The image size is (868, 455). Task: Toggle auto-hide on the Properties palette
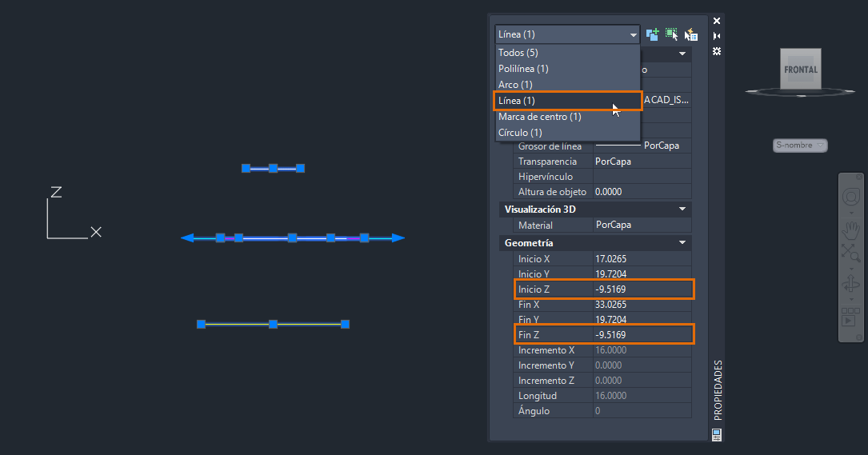coord(717,36)
